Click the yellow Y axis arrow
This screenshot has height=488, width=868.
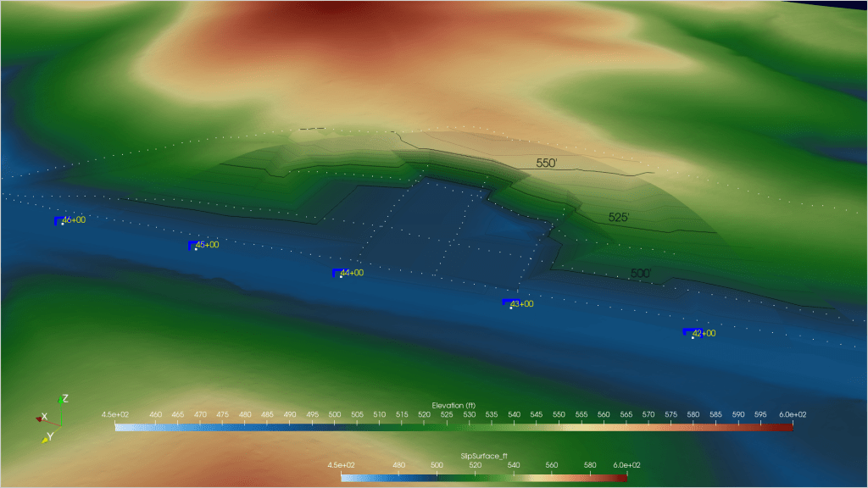tap(47, 440)
